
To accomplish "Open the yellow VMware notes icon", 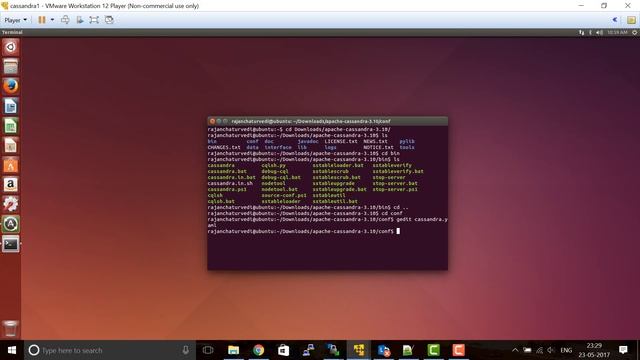I will click(631, 20).
